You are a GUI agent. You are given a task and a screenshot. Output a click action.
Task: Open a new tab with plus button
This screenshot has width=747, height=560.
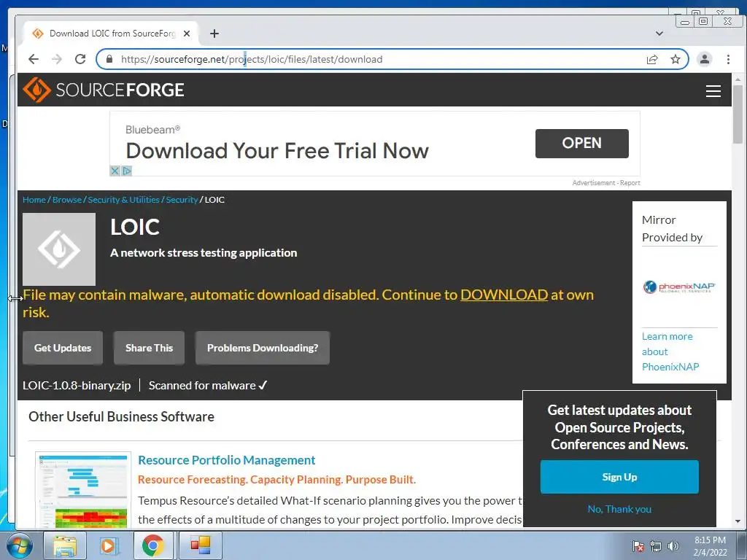click(214, 34)
